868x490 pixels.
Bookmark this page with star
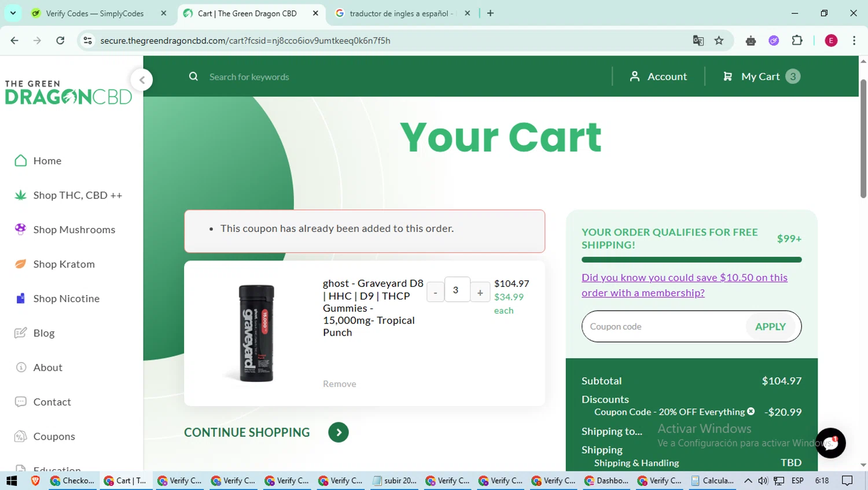(719, 40)
